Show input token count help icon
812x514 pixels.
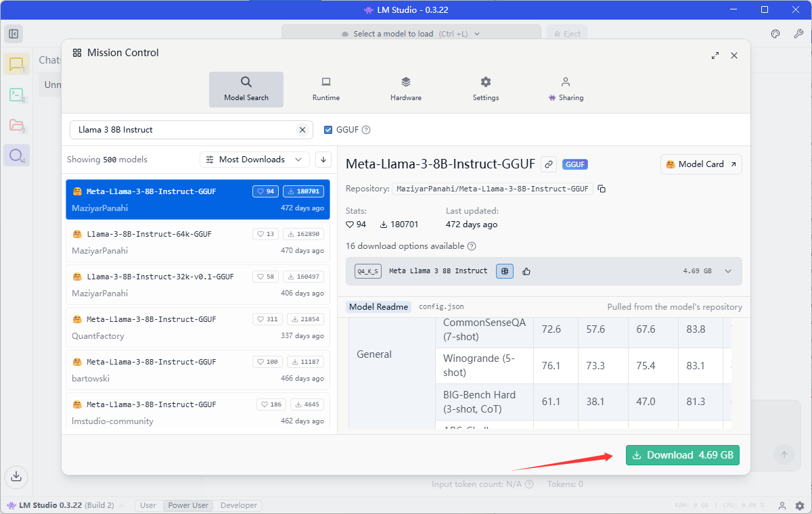(529, 484)
